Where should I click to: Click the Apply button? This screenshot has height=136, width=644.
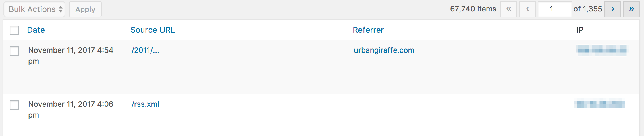85,9
